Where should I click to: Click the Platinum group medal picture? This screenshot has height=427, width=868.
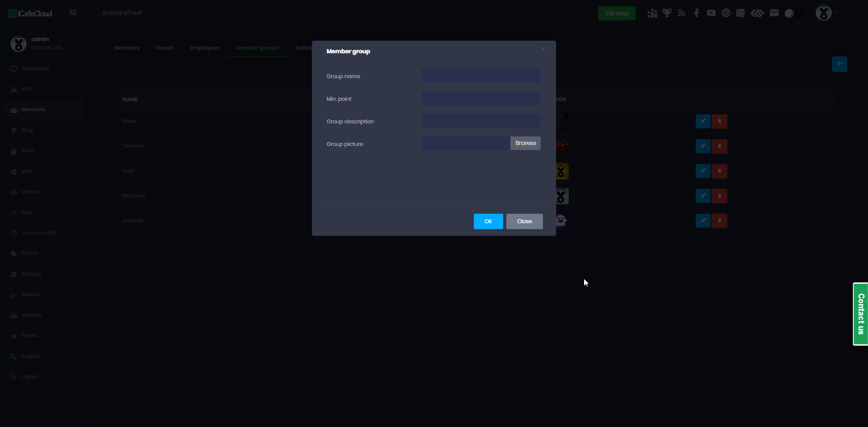[x=562, y=196]
